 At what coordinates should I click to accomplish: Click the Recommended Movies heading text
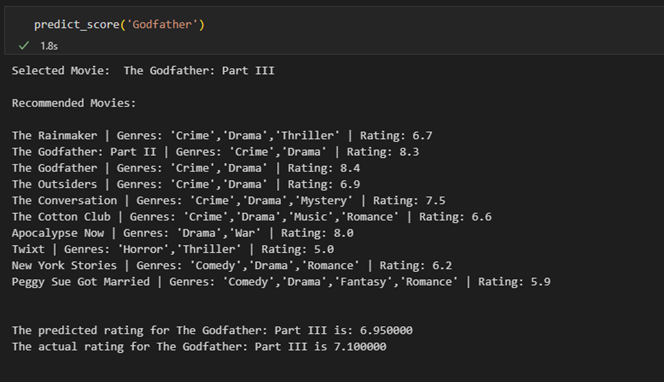(x=74, y=103)
